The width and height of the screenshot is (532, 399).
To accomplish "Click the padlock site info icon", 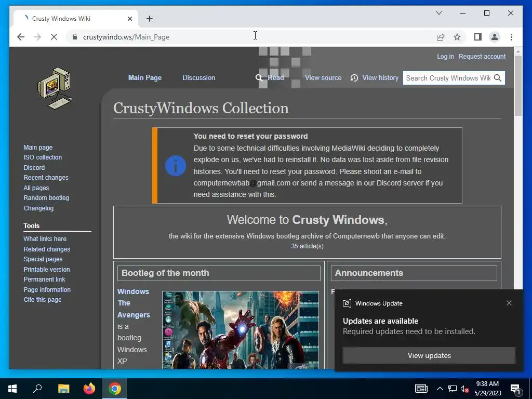I will [75, 37].
